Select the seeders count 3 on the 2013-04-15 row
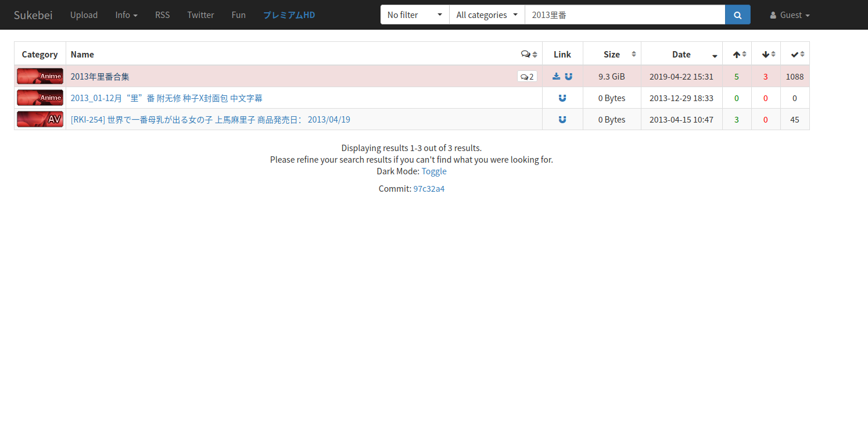This screenshot has height=441, width=868. tap(737, 120)
